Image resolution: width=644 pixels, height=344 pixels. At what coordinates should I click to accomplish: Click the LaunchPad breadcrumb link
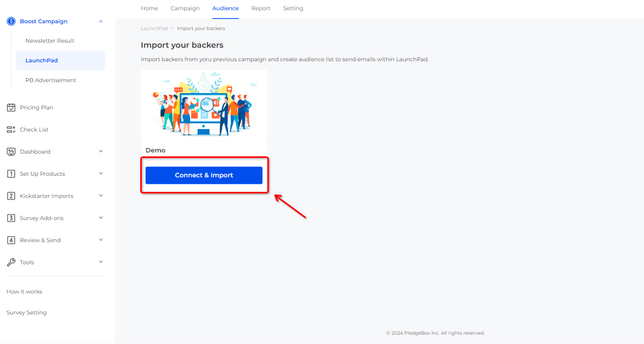pos(154,28)
